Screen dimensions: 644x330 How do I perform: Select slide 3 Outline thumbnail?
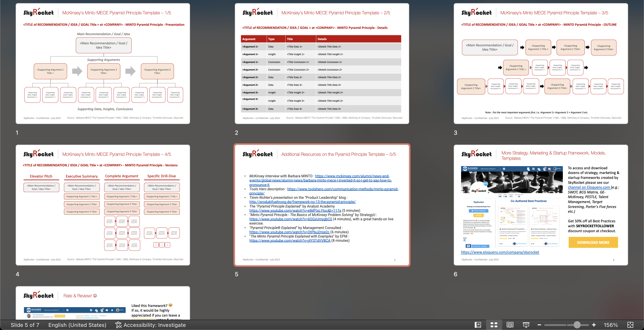click(x=541, y=64)
